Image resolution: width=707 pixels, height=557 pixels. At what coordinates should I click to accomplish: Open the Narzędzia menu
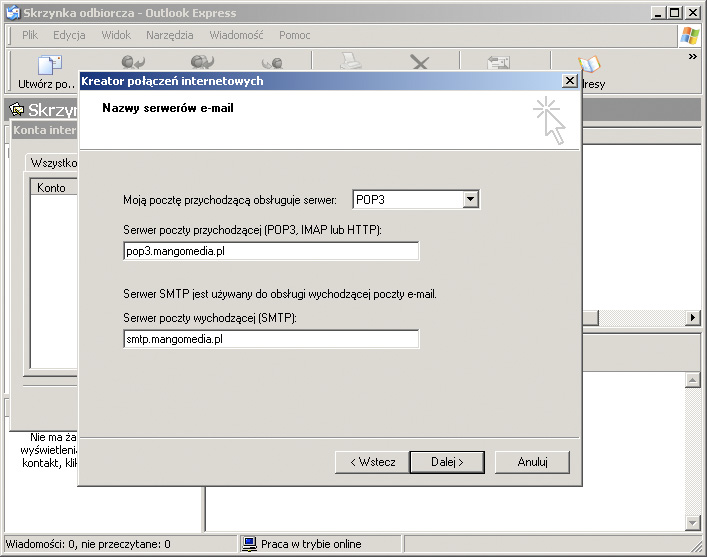click(x=170, y=35)
